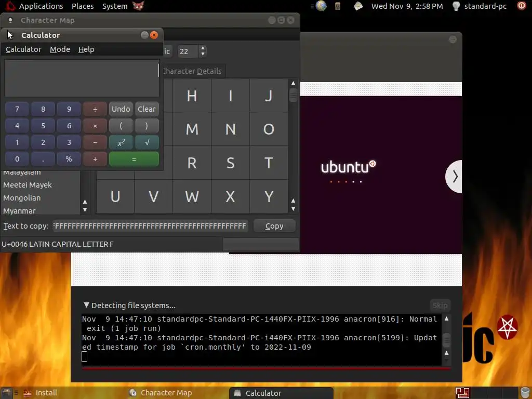Viewport: 532px width, 399px height.
Task: Select letter W in the character grid
Action: coord(192,196)
